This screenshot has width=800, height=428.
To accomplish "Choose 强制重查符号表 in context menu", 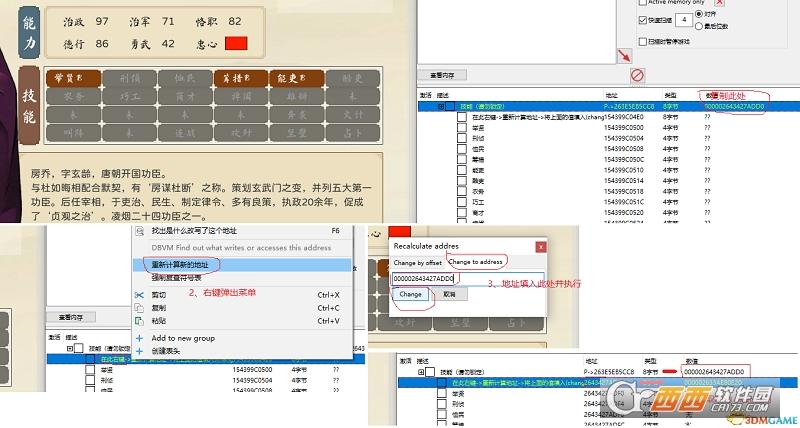I will point(243,278).
